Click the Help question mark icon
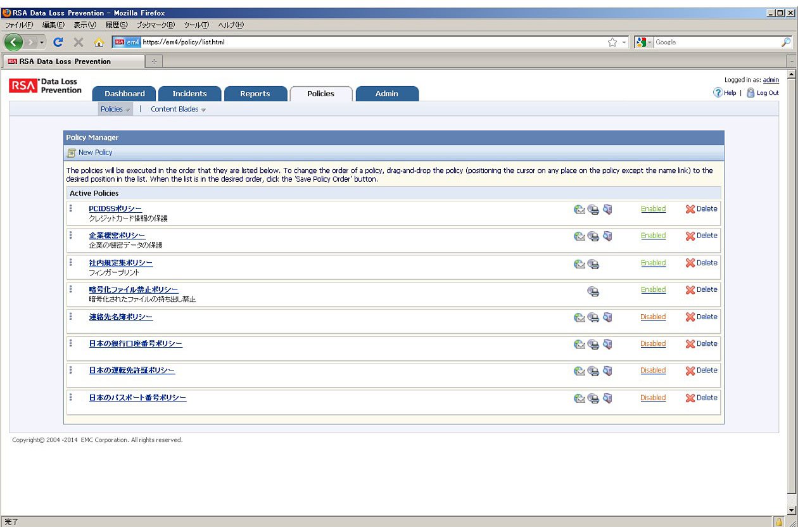 click(718, 92)
